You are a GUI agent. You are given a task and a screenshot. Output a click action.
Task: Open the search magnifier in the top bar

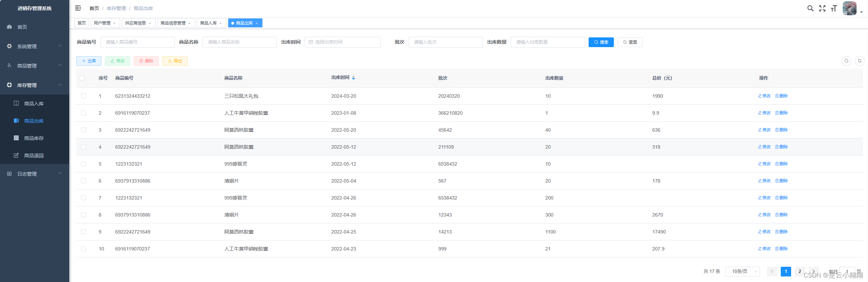(810, 8)
